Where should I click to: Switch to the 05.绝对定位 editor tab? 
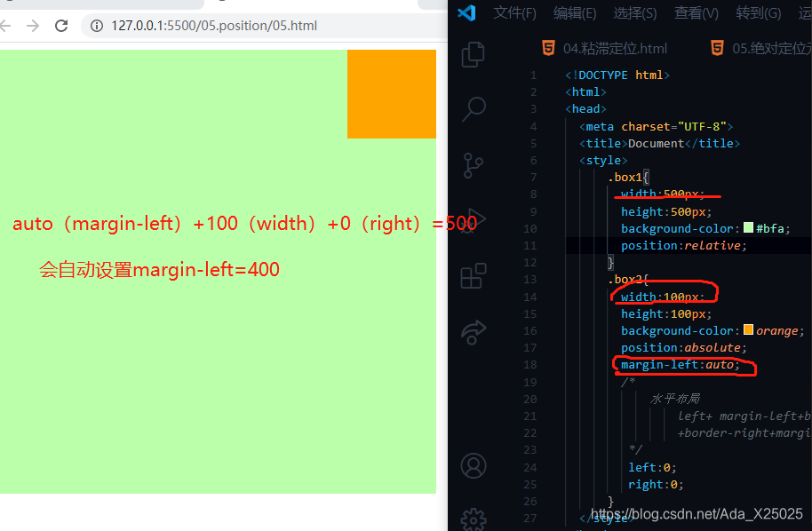761,48
